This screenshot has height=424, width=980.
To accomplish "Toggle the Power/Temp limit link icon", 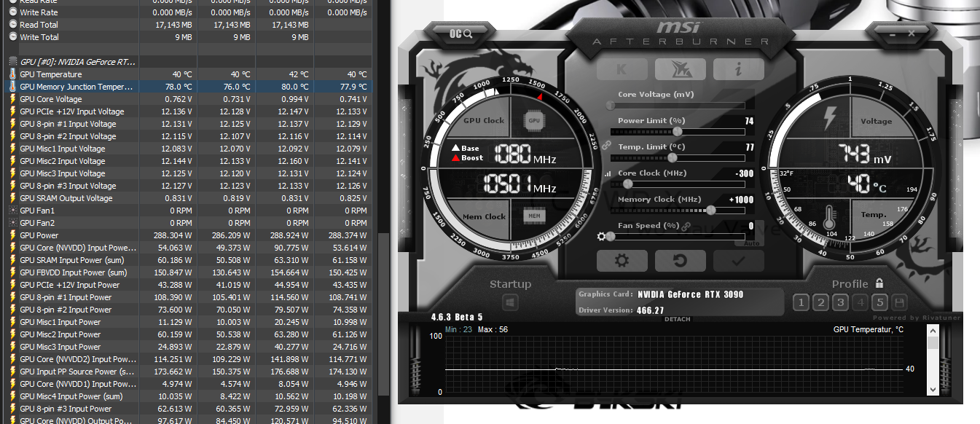I will pos(605,146).
